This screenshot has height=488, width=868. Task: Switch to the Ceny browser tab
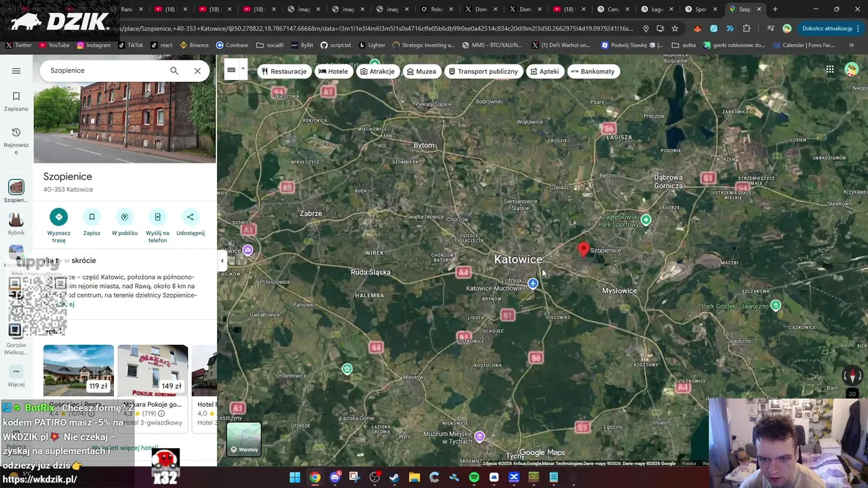point(613,9)
